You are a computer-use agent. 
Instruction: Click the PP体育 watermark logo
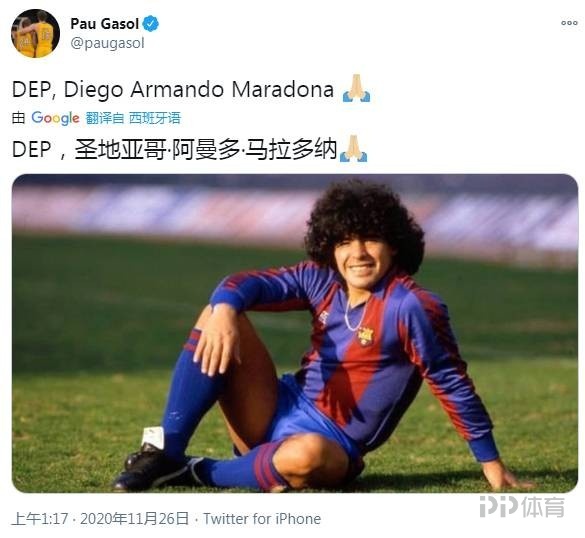[x=522, y=506]
